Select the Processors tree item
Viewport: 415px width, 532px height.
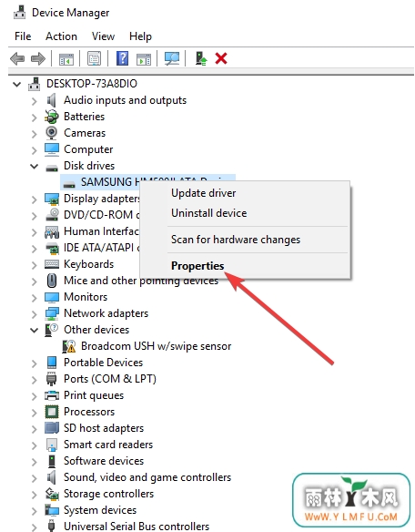[x=89, y=412]
